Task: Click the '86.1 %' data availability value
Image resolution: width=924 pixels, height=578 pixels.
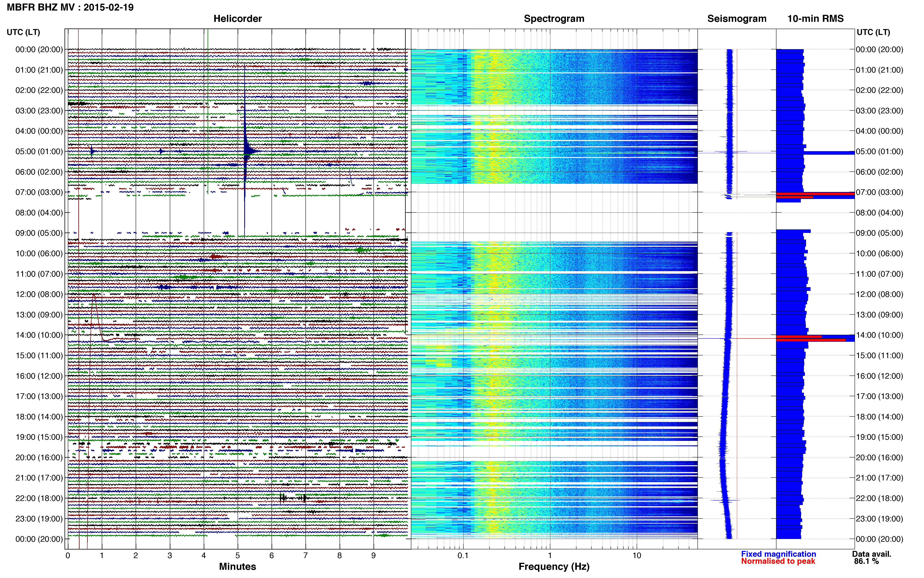Action: click(x=866, y=561)
